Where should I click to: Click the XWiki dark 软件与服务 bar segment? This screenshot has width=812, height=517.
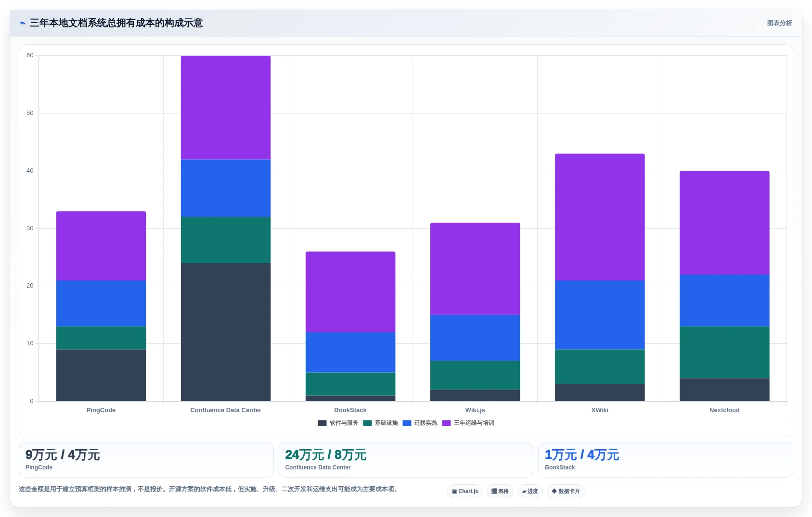tap(600, 392)
